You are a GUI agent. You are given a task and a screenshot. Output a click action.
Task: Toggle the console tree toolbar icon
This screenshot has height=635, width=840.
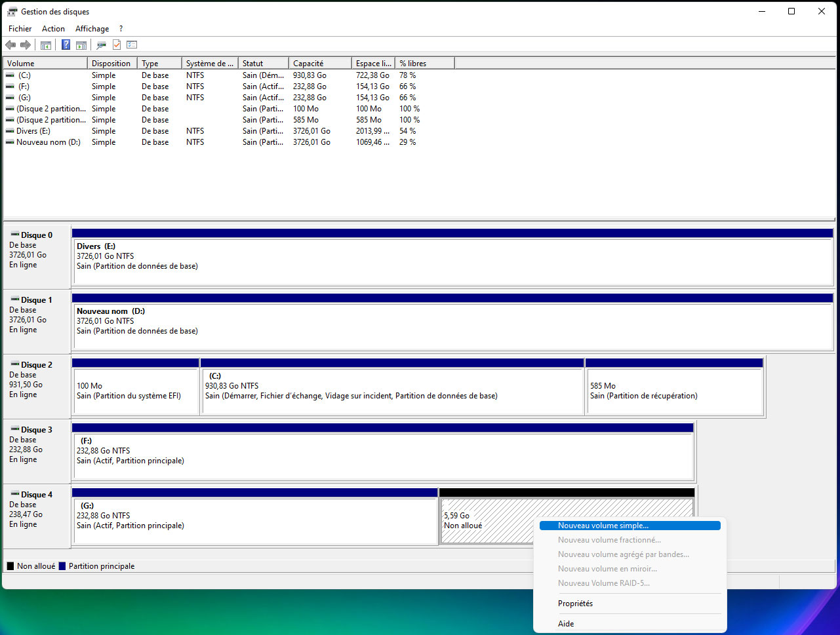click(46, 45)
